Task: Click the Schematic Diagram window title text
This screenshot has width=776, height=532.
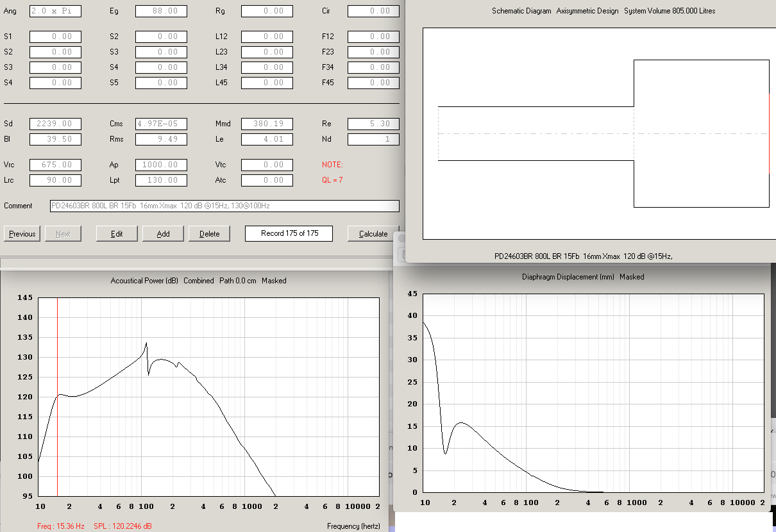Action: click(603, 11)
